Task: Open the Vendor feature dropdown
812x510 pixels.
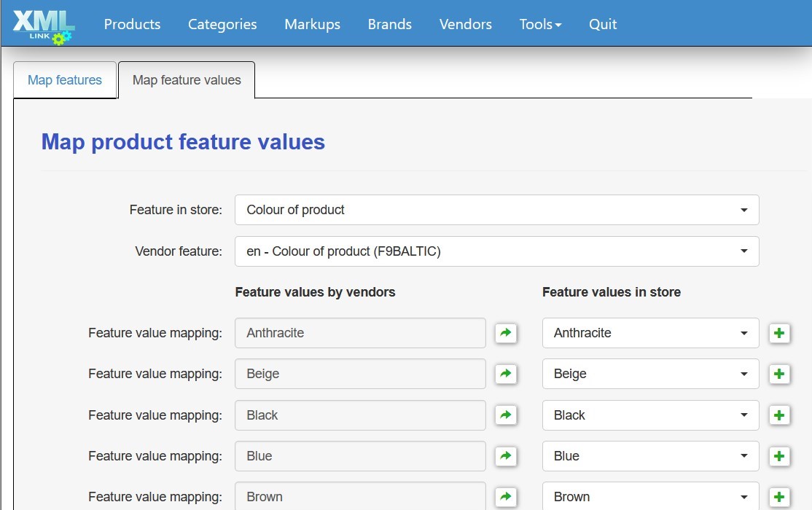Action: point(497,251)
